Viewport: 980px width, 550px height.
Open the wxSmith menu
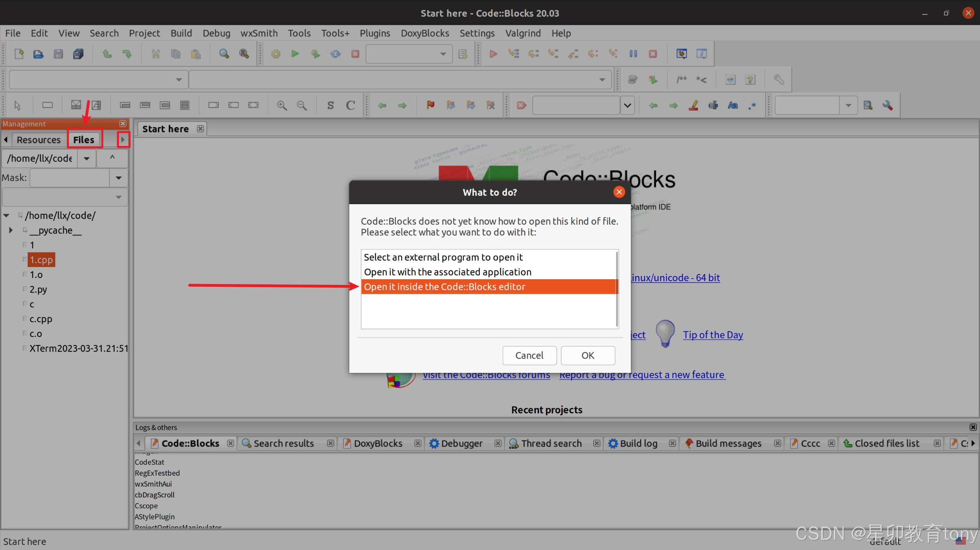coord(259,33)
